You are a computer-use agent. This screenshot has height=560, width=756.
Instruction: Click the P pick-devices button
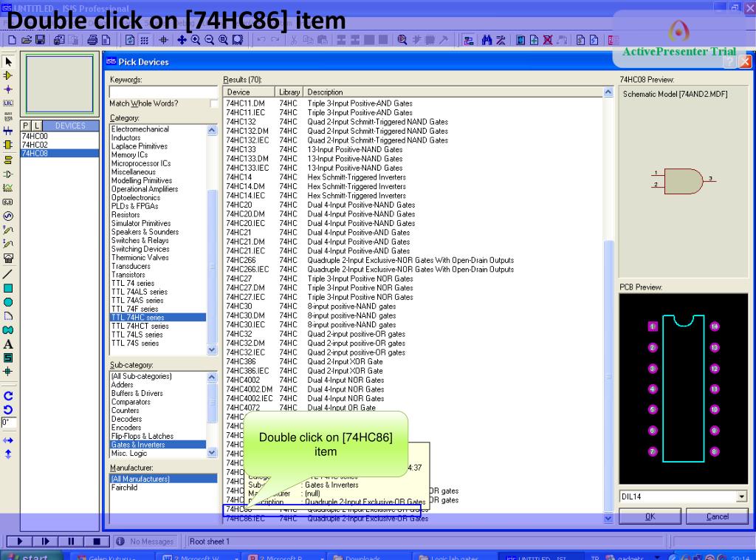click(x=26, y=126)
